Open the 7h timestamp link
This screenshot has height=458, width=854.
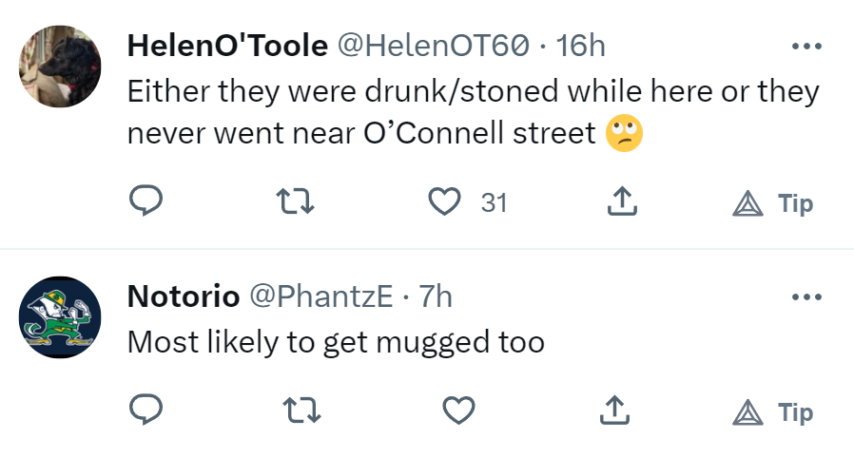[435, 297]
